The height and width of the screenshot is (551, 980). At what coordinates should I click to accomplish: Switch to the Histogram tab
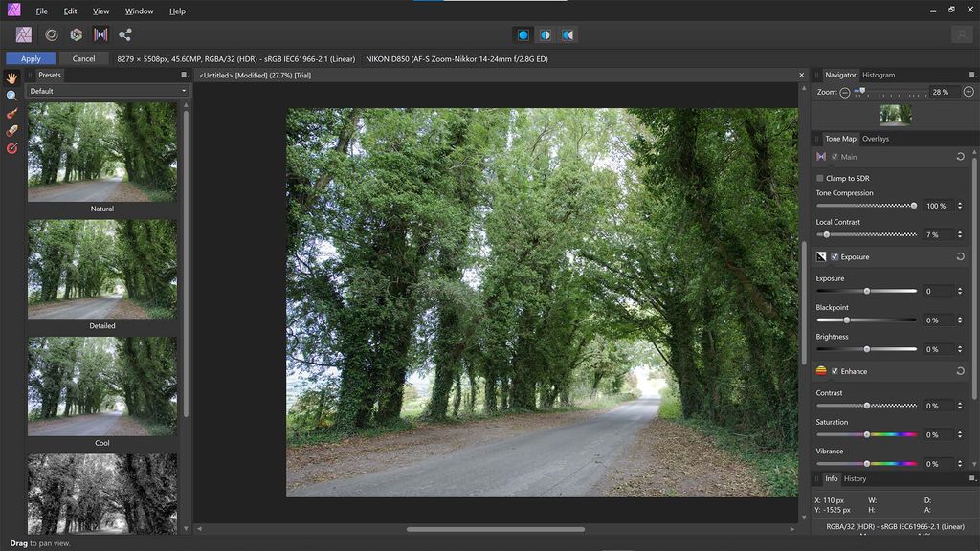click(877, 75)
